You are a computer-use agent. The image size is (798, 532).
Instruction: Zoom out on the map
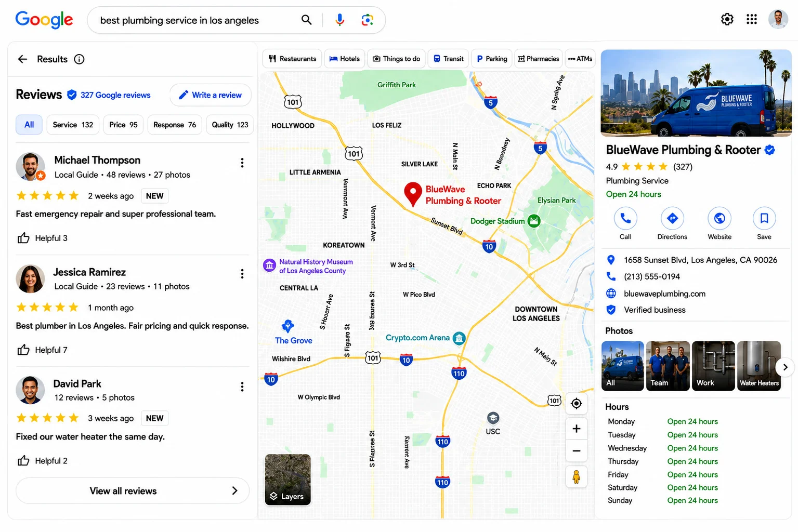[576, 451]
